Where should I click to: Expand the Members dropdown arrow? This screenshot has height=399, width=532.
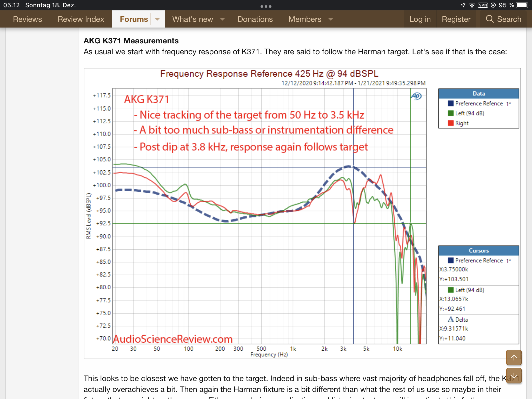pos(331,19)
